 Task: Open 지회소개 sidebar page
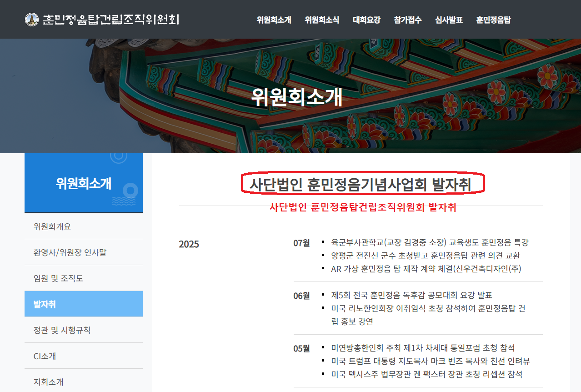point(84,382)
